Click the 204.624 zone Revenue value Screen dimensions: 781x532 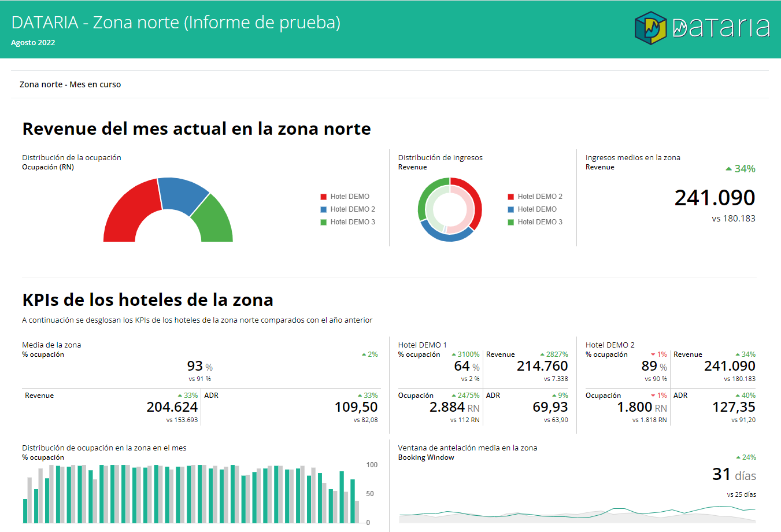coord(172,407)
